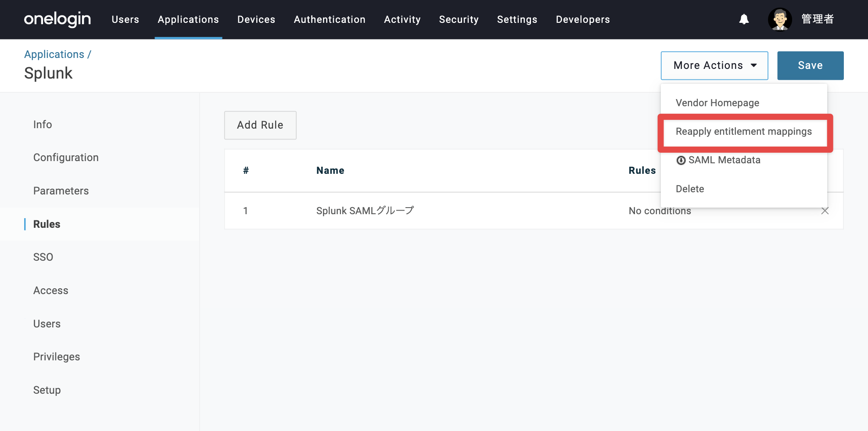Click the OneLogin logo
The image size is (868, 431).
click(x=57, y=19)
